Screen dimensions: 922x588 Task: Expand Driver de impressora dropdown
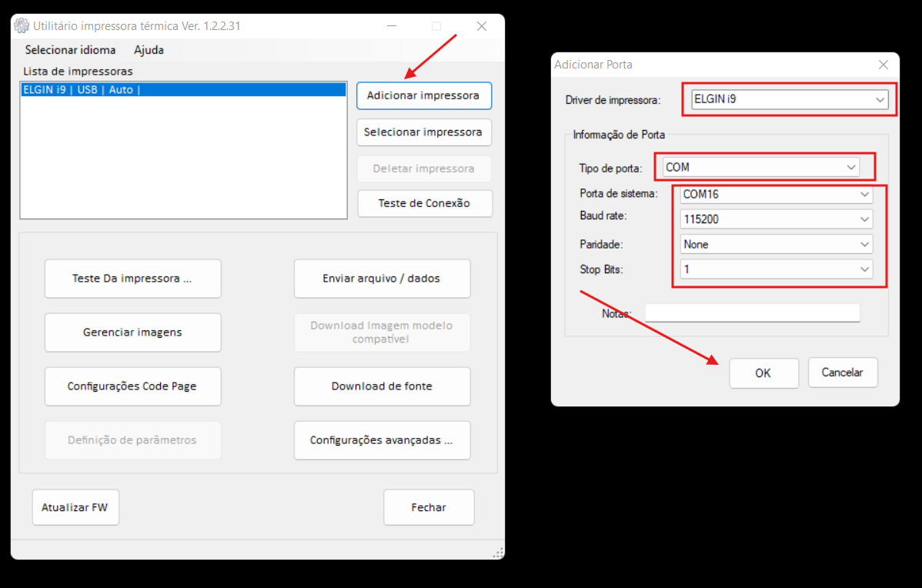789,99
